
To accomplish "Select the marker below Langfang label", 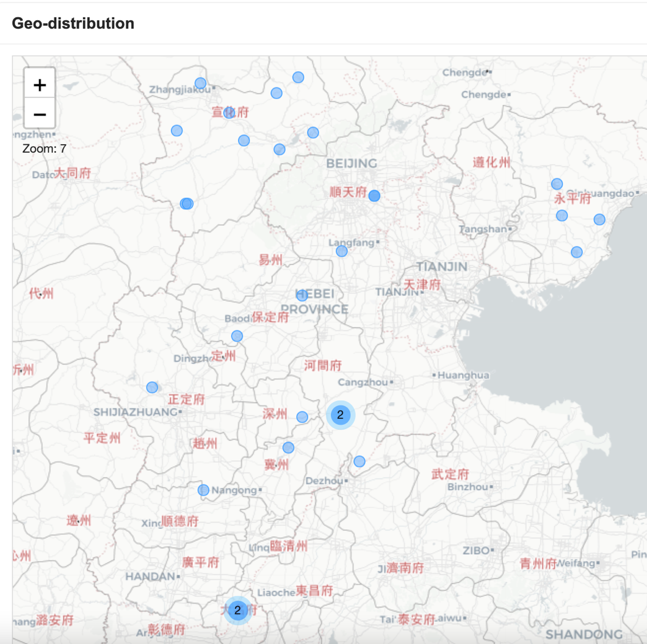I will [342, 251].
